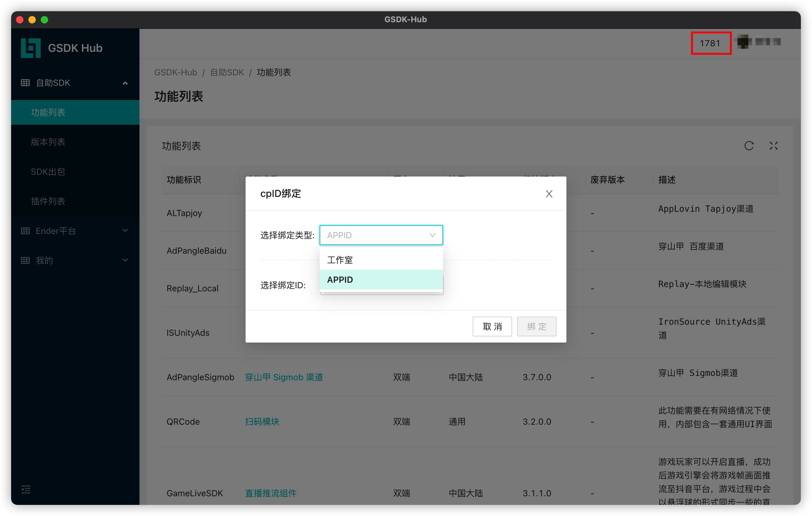
Task: Open 直播推流组件 link
Action: [x=271, y=493]
